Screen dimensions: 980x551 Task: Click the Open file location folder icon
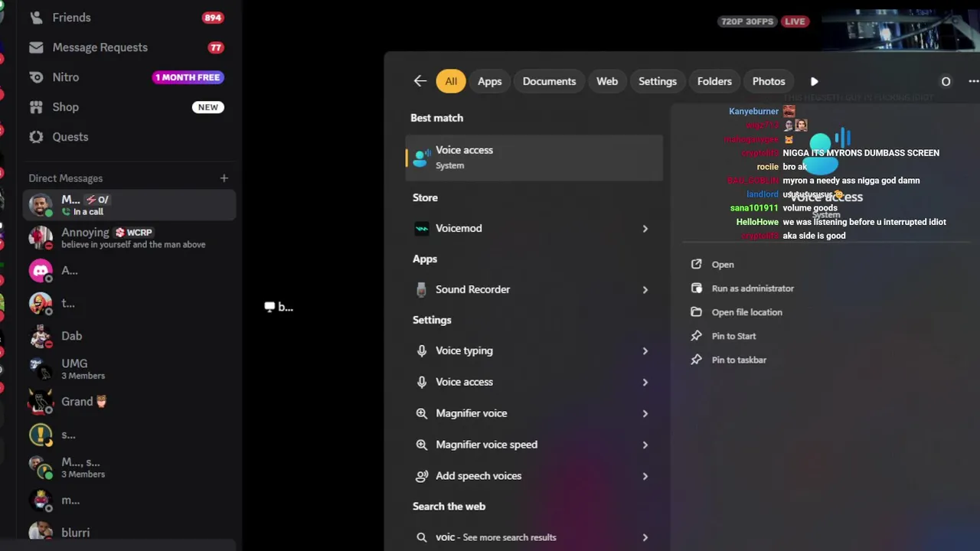696,312
